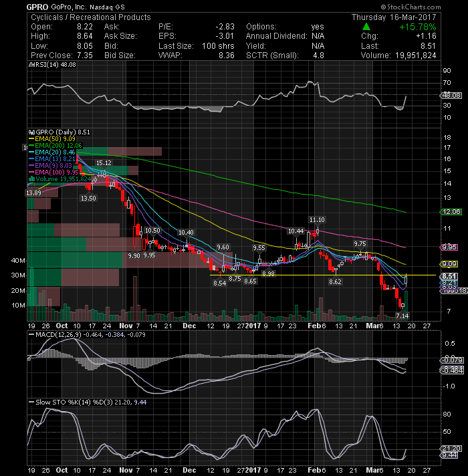This screenshot has height=476, width=468.
Task: Click the 9.55 price label in early 2017
Action: tap(259, 248)
